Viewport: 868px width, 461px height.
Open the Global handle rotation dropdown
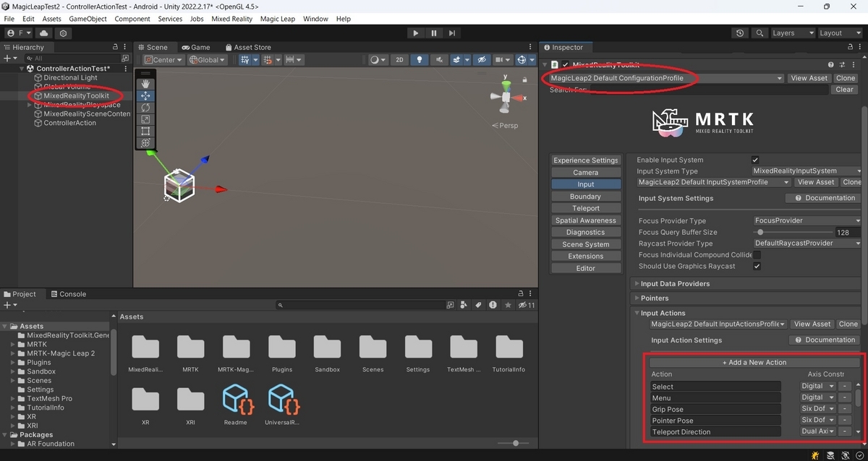pos(207,60)
